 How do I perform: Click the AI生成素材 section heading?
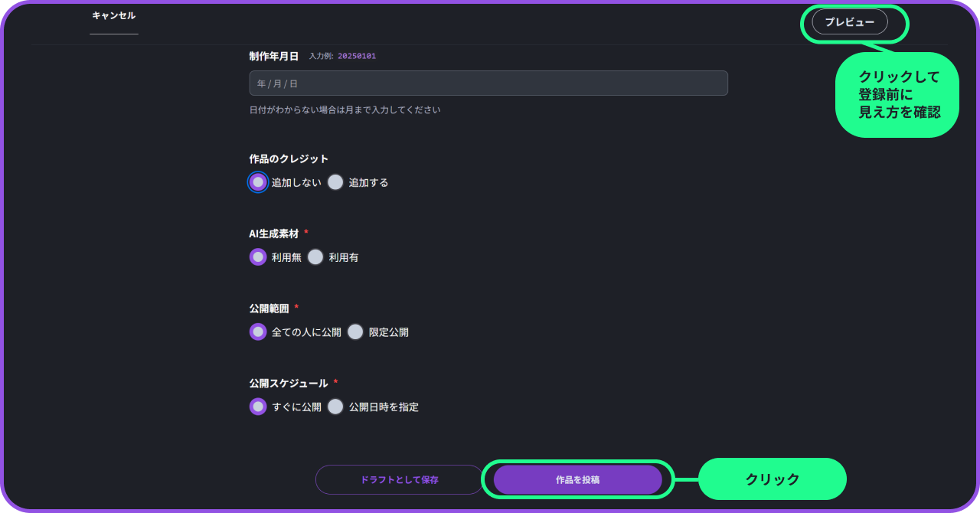click(x=273, y=234)
